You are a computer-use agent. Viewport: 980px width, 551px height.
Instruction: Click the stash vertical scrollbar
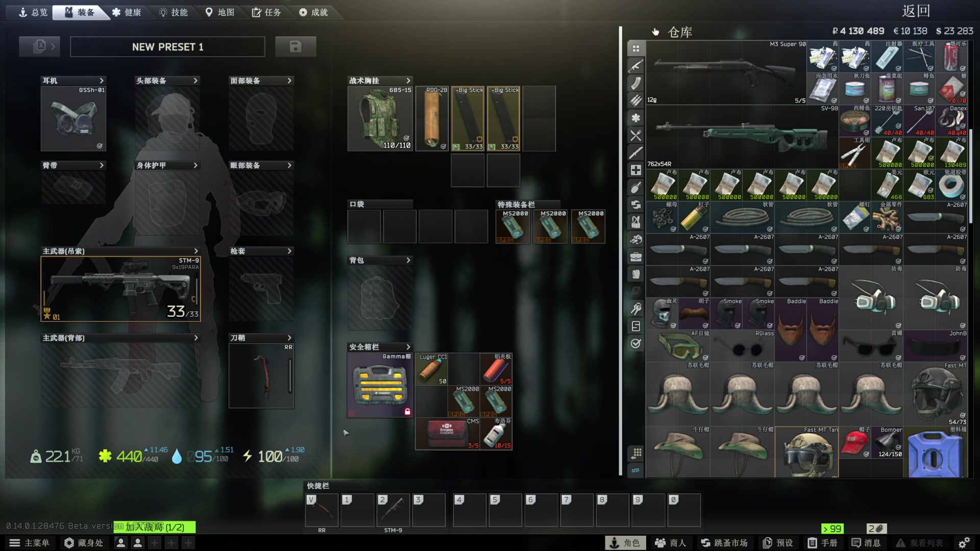(x=971, y=176)
